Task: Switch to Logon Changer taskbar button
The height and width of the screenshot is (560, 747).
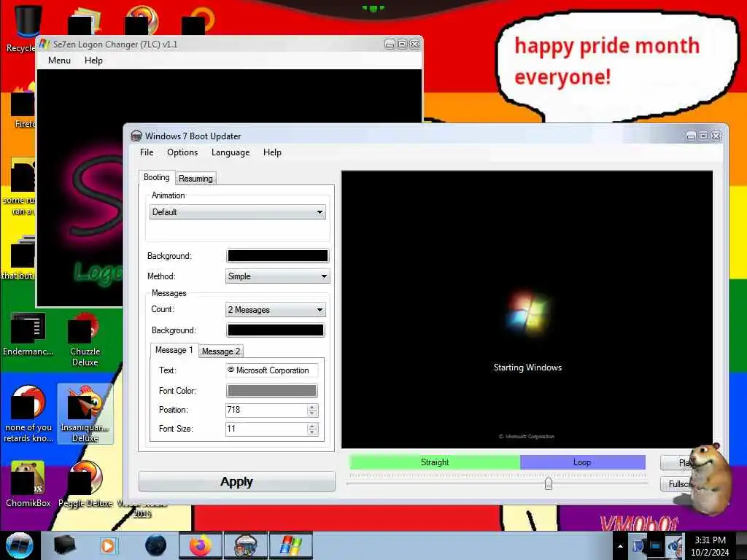Action: pos(291,545)
